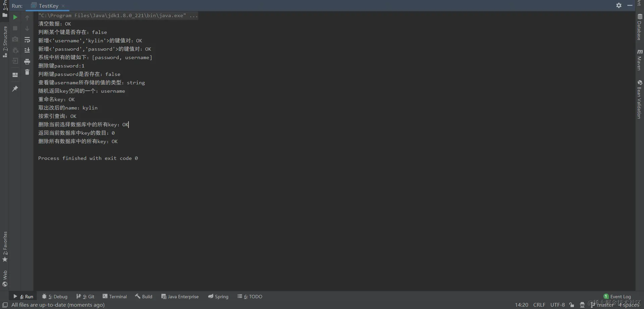This screenshot has height=309, width=644.
Task: Open the Java Enterprise tool window
Action: (x=180, y=297)
